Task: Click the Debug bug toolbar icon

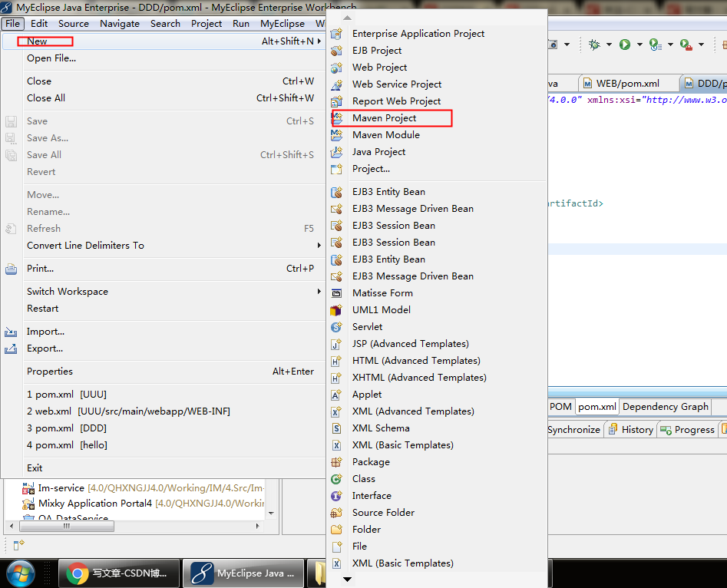Action: 594,45
